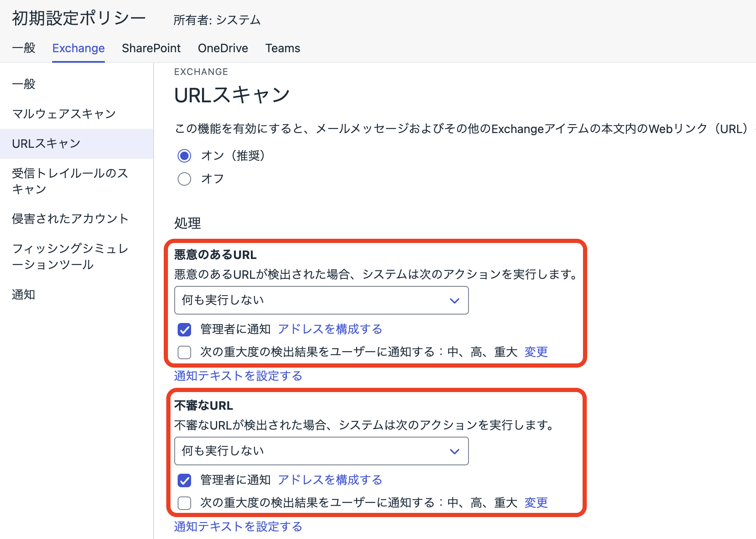Click the chevron of 悪意のあるURL dropdown
The height and width of the screenshot is (539, 756).
point(454,301)
